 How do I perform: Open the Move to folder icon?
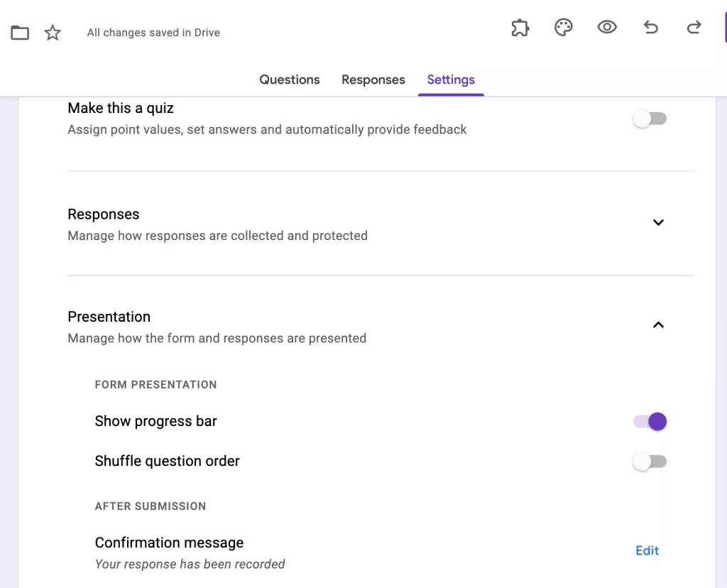[19, 32]
